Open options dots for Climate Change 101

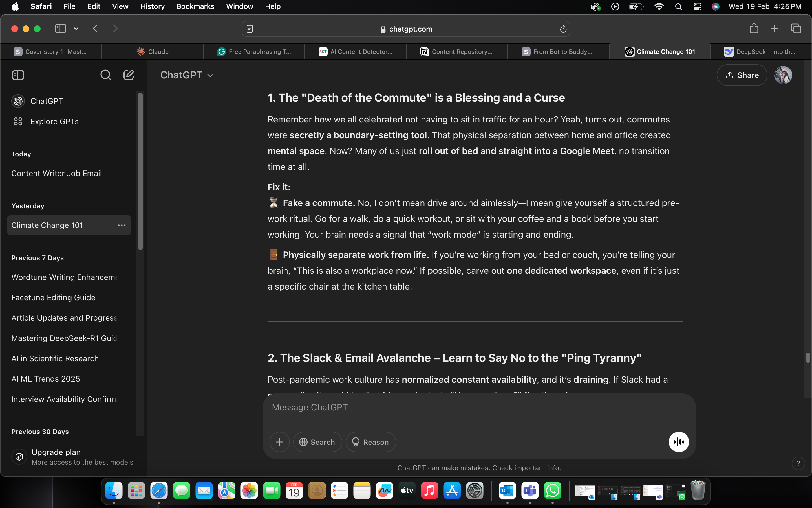pyautogui.click(x=122, y=225)
